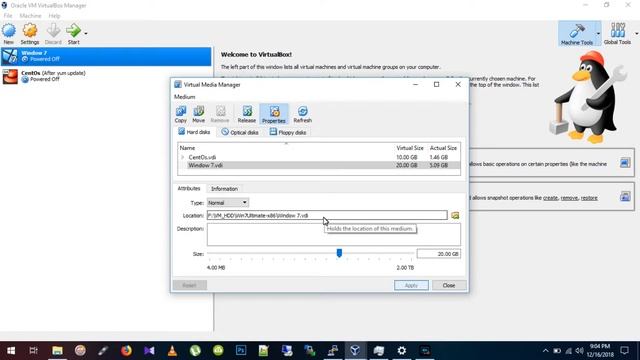The width and height of the screenshot is (640, 360).
Task: Switch to the Floppy disks tab
Action: coord(288,132)
